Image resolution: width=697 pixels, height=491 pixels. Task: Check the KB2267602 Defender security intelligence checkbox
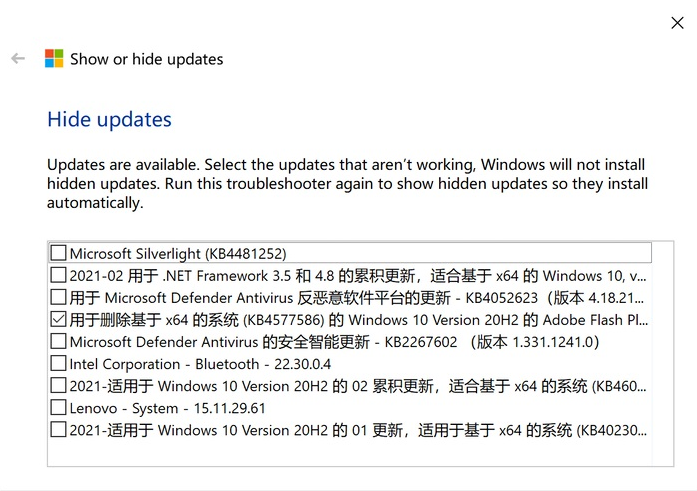tap(59, 342)
